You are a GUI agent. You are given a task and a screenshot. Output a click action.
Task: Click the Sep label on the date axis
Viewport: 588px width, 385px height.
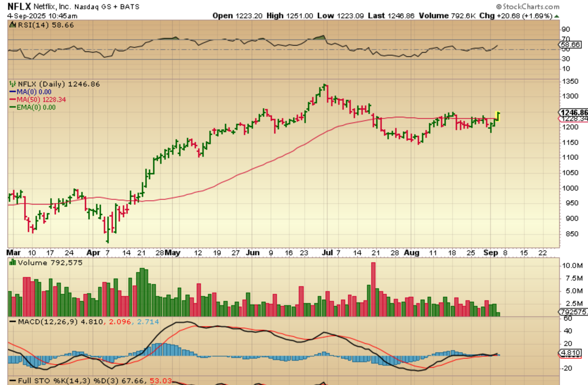tap(491, 253)
